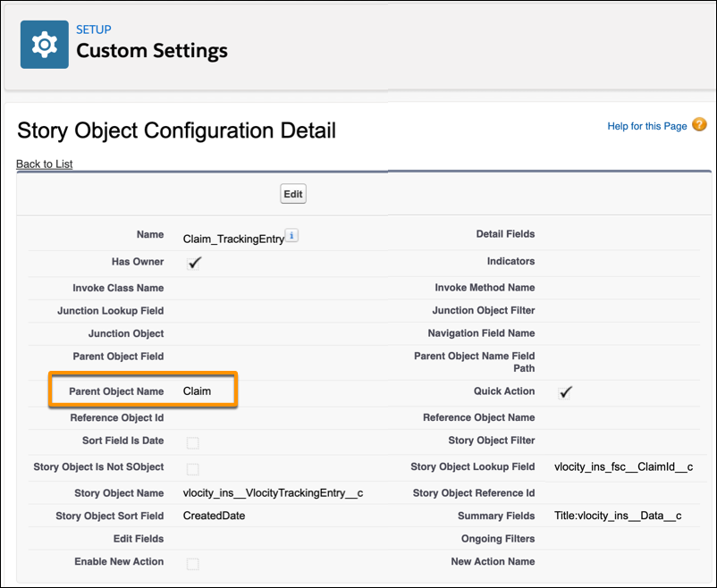Toggle the Quick Action checkbox
The width and height of the screenshot is (717, 588).
click(565, 392)
